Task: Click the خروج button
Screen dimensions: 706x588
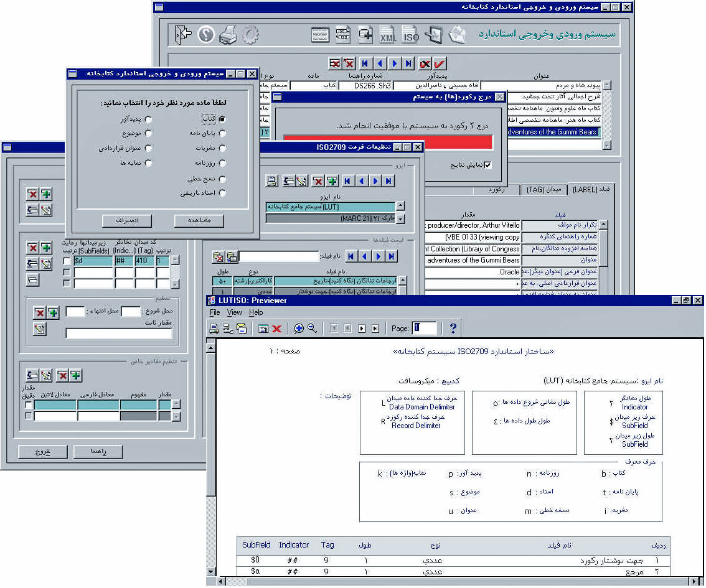Action: 43,452
